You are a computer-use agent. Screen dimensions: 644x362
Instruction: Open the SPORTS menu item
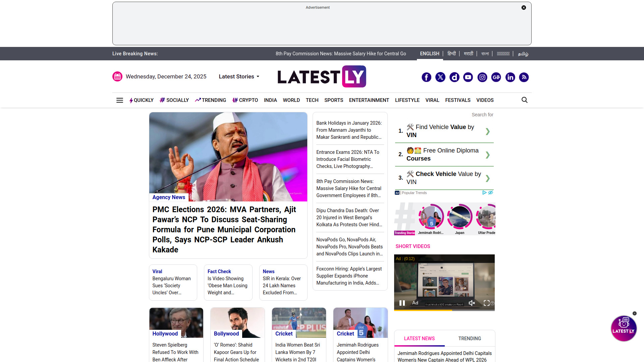pyautogui.click(x=333, y=100)
